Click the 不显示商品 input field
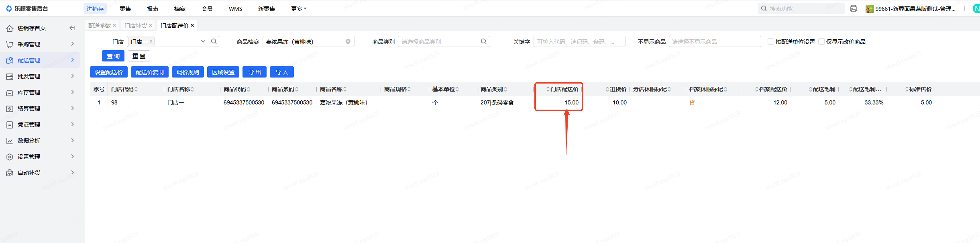The width and height of the screenshot is (980, 243). 715,41
